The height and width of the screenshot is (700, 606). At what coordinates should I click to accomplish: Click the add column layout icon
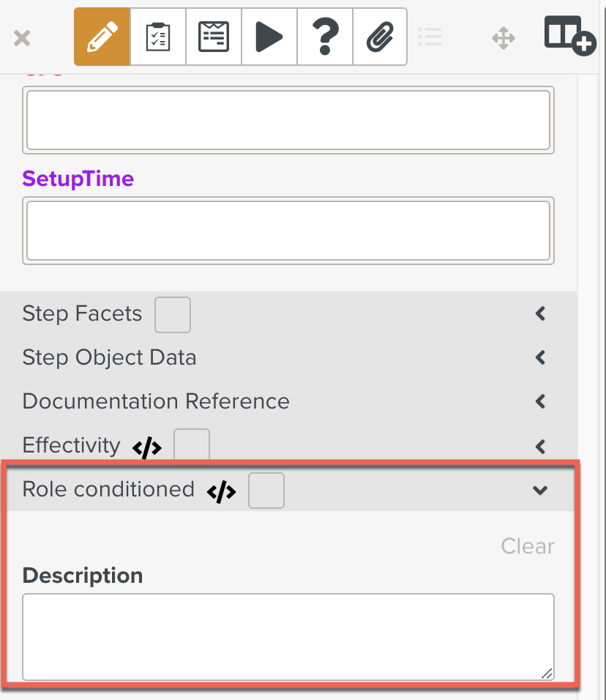(x=569, y=34)
